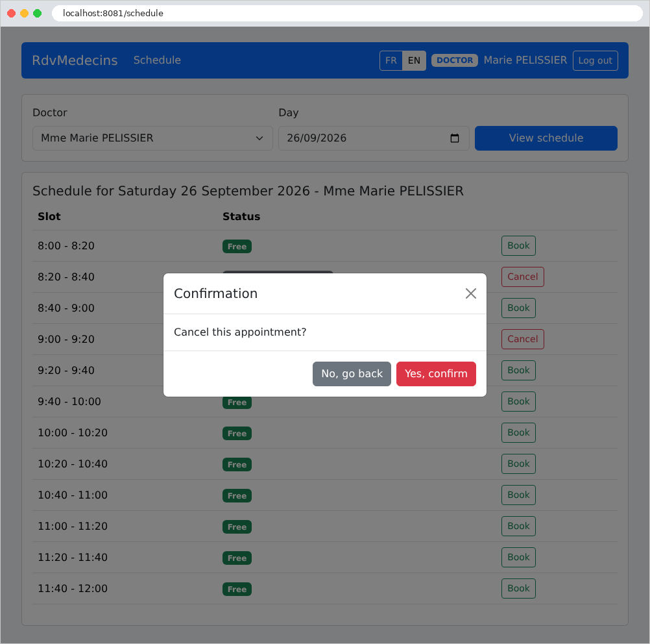Click the browser address bar localhost:8081/schedule
Screen dimensions: 650x644
[x=347, y=13]
